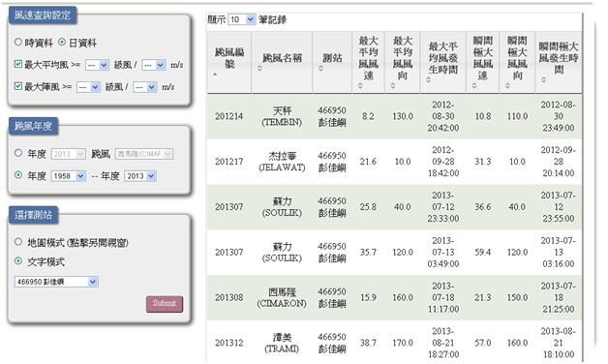Select the 時資料 radio button

(x=18, y=42)
